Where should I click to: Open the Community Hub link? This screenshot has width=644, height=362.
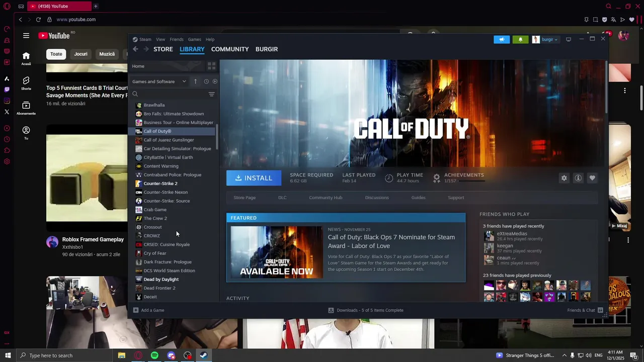pyautogui.click(x=326, y=198)
